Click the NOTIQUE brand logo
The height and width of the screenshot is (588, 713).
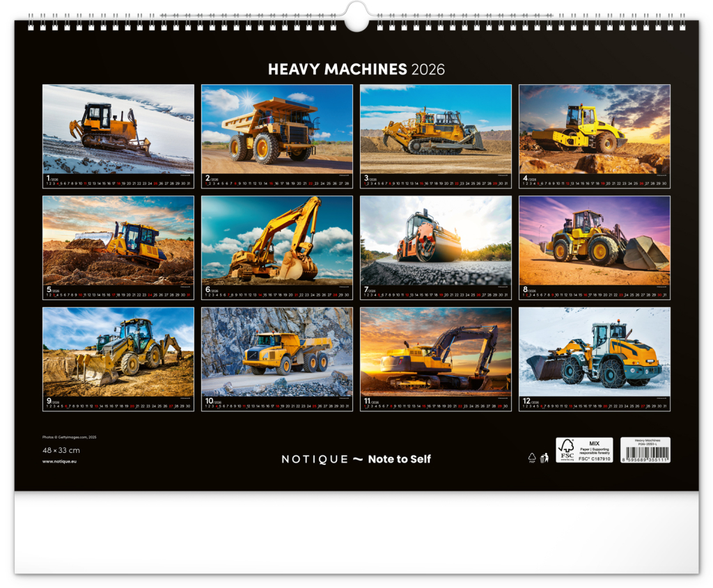tap(315, 459)
